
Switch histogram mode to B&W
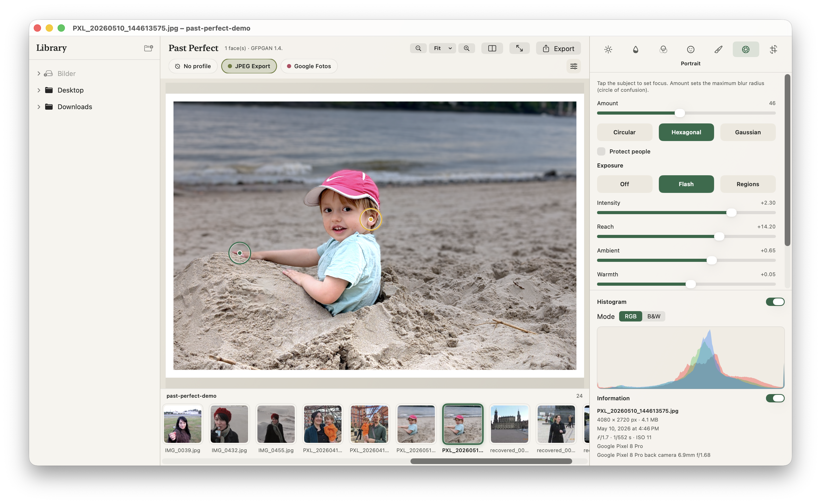[654, 316]
